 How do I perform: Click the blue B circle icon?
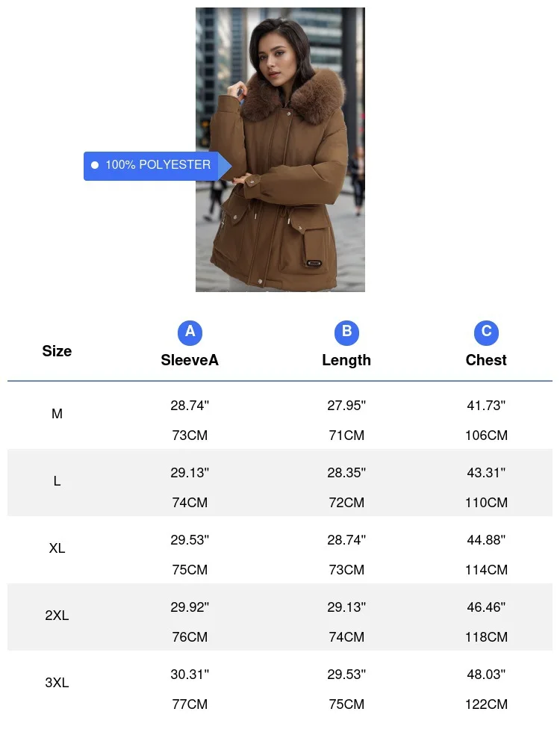point(346,332)
